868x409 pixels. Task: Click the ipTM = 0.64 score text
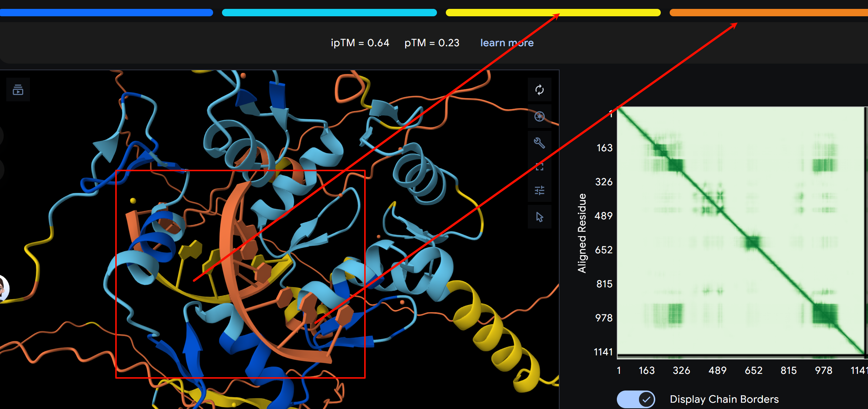click(360, 43)
